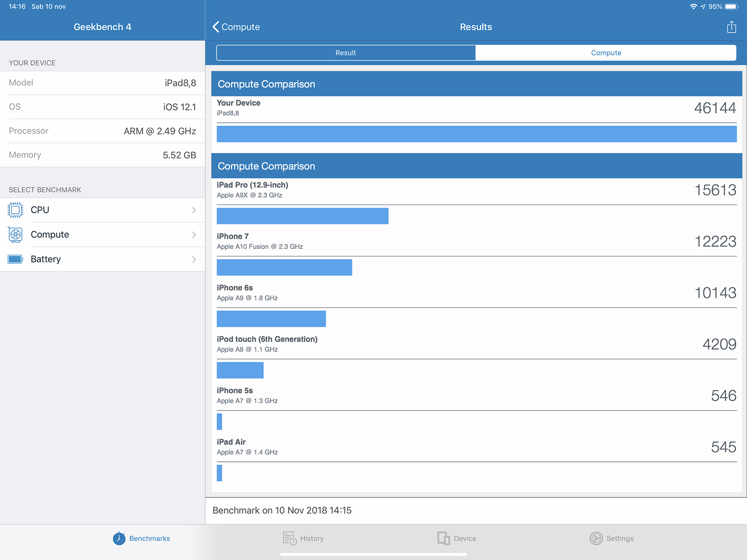Screen dimensions: 747x560
Task: Expand the Compute benchmark row chevron
Action: [x=194, y=234]
